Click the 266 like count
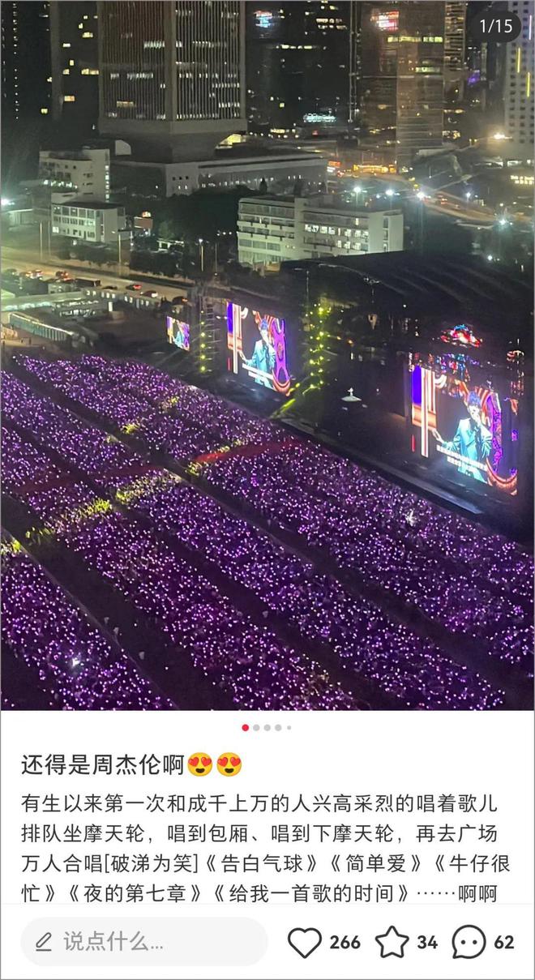Screen dimensions: 535x980 [345, 942]
